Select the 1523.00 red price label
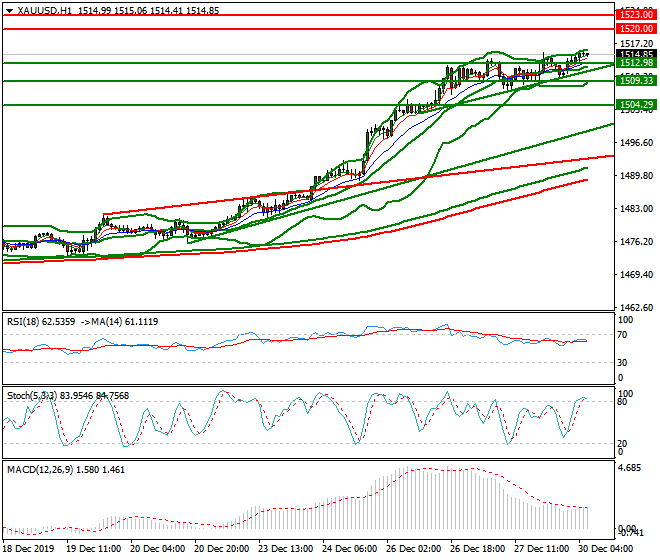This screenshot has width=660, height=560. 636,15
